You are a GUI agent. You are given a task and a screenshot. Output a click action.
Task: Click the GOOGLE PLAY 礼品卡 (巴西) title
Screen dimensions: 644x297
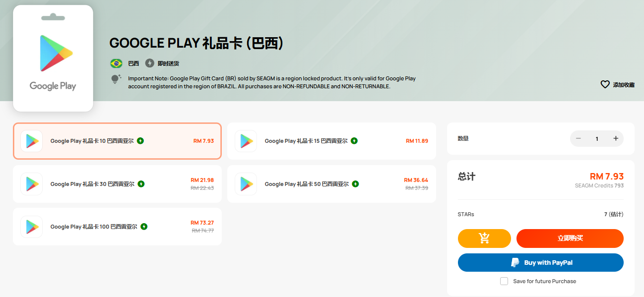pyautogui.click(x=196, y=43)
